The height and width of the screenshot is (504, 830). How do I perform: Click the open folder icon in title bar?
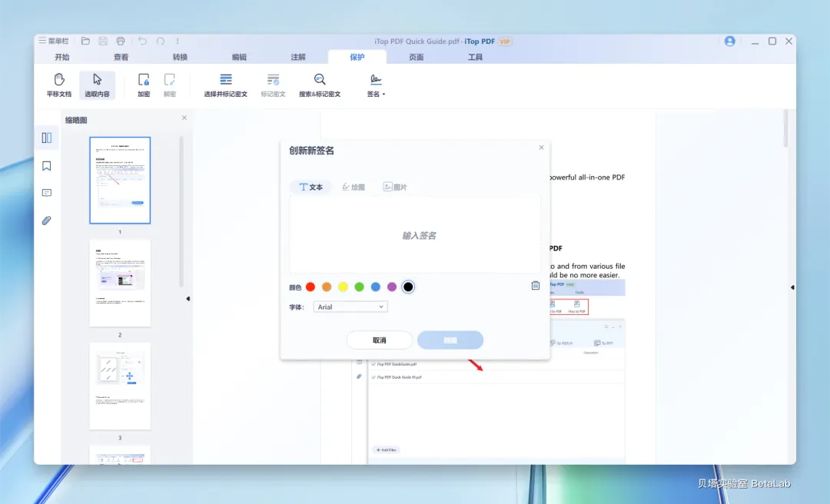(x=85, y=41)
